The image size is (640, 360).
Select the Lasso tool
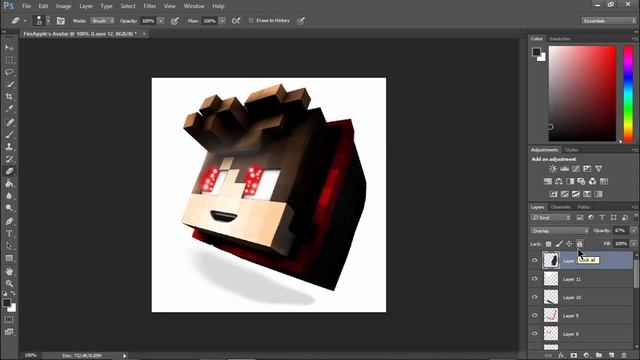click(9, 72)
